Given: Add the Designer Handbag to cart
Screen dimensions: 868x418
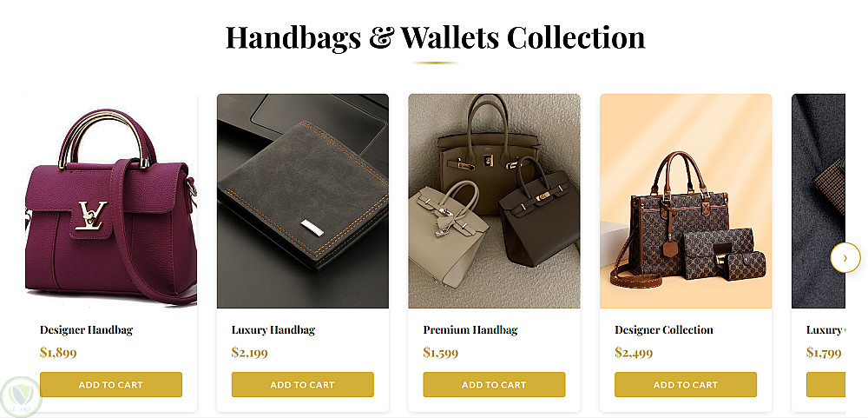Looking at the screenshot, I should coord(111,385).
